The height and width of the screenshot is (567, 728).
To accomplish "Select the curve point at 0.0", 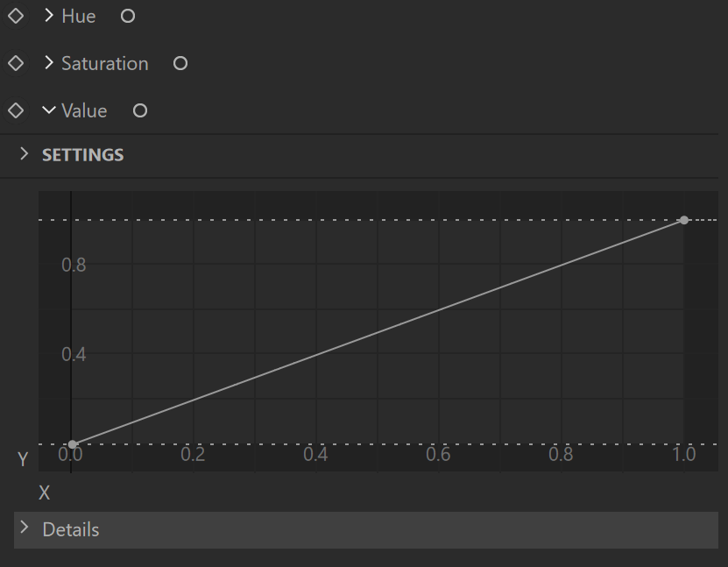I will pyautogui.click(x=73, y=444).
